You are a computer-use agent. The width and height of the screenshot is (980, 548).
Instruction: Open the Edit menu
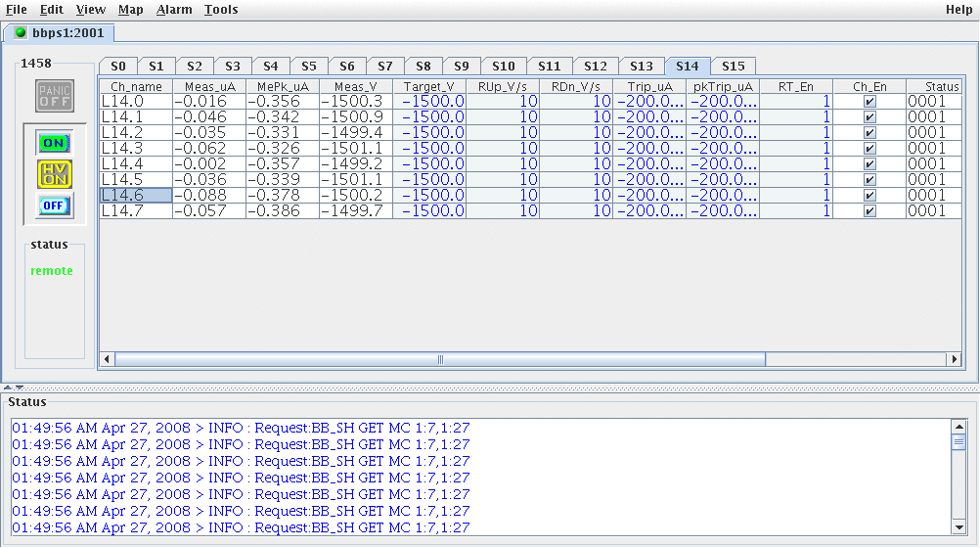click(x=51, y=10)
